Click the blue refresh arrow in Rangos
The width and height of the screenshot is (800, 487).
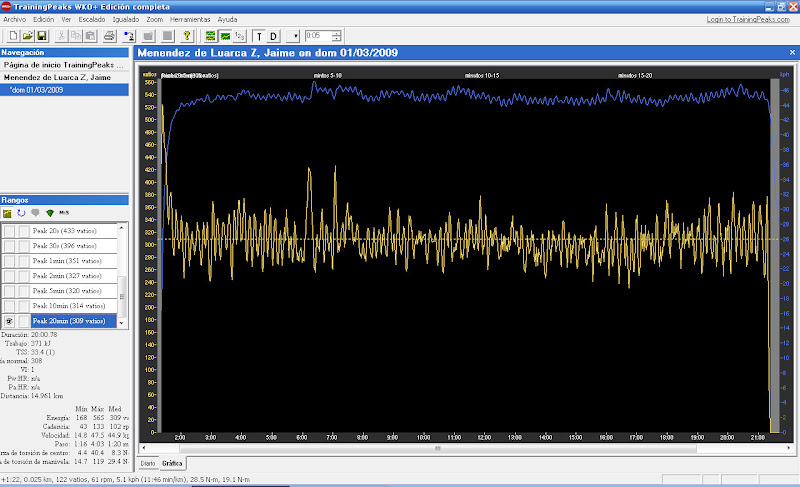tap(21, 213)
